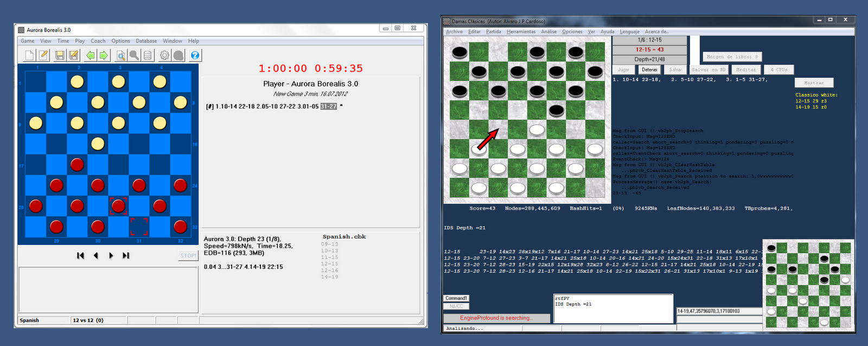Open the Coach menu in Aurora Borealis
The height and width of the screenshot is (346, 868).
coord(98,41)
